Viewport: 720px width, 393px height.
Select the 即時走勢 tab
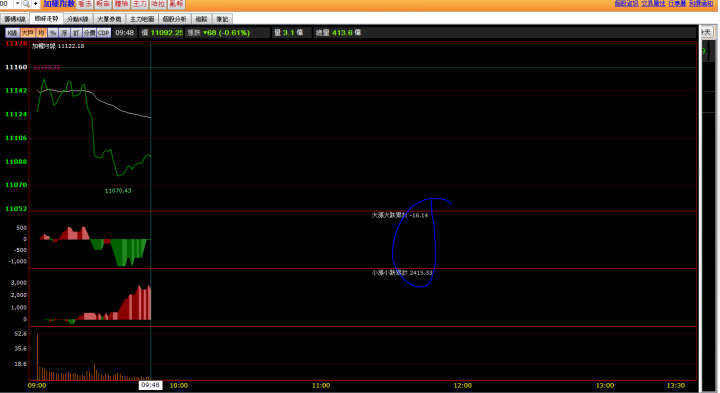click(46, 19)
